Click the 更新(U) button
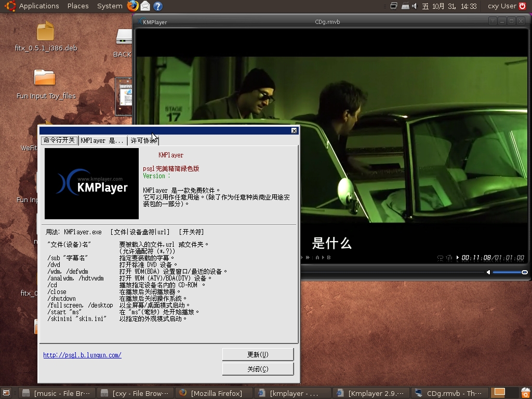The image size is (532, 399). (x=258, y=354)
